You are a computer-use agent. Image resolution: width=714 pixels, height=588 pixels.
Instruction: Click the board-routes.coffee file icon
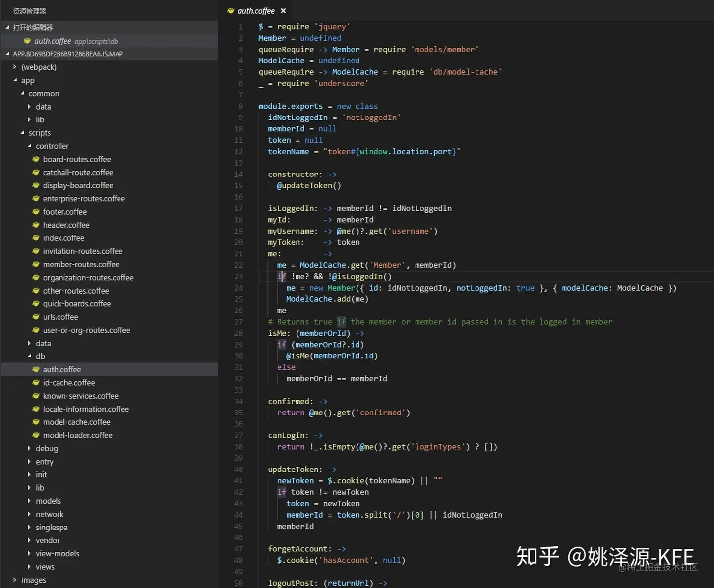coord(36,159)
